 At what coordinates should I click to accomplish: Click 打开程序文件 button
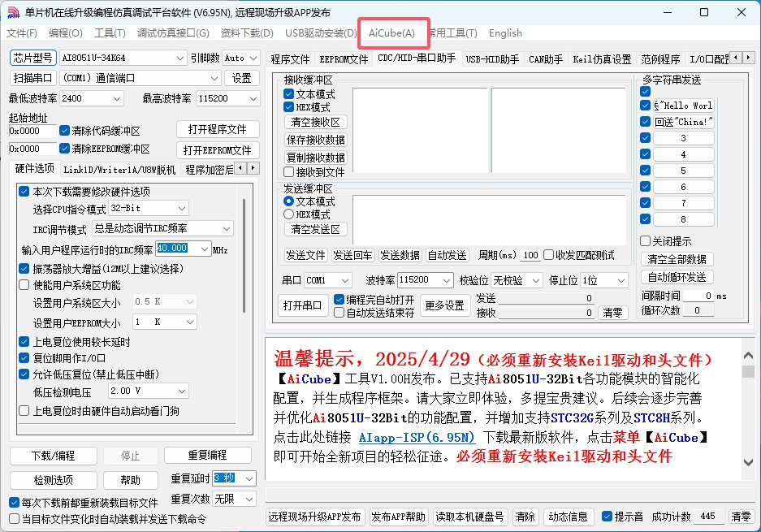[x=217, y=129]
